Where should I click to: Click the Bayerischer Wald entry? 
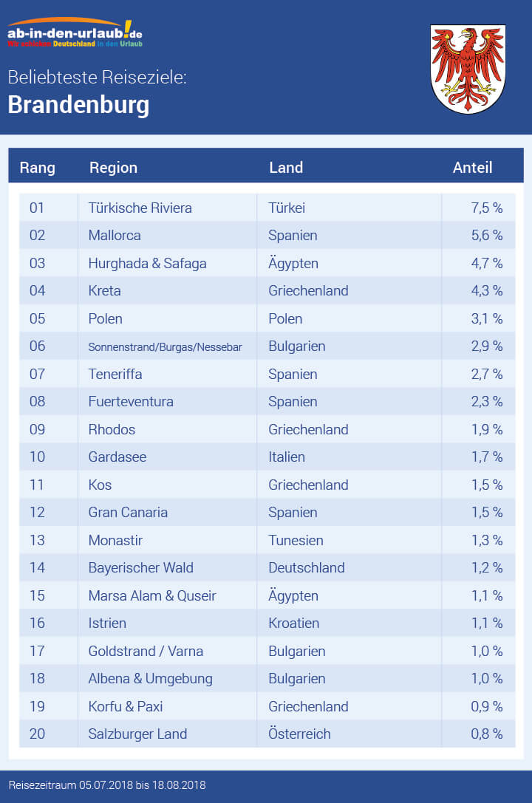140,568
